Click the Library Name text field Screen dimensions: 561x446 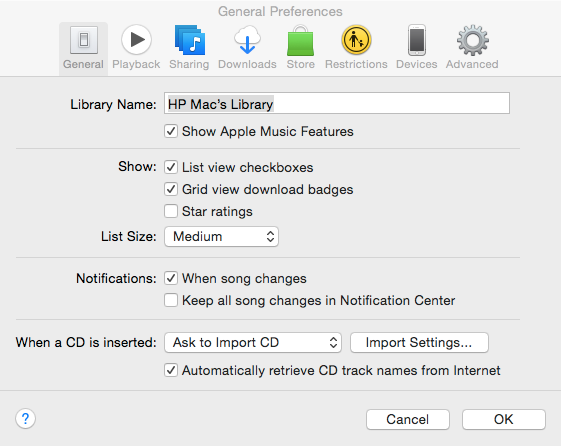pos(337,103)
